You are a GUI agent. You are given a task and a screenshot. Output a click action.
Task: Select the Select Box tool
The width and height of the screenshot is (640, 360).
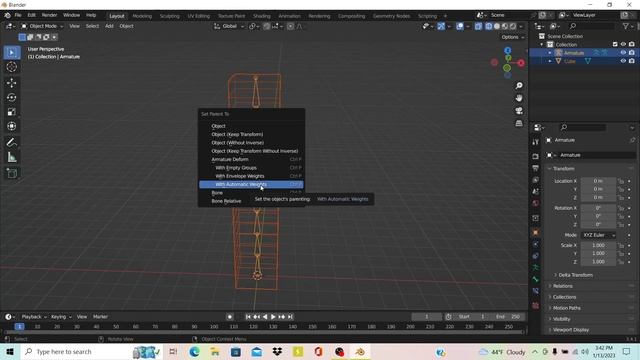click(12, 53)
